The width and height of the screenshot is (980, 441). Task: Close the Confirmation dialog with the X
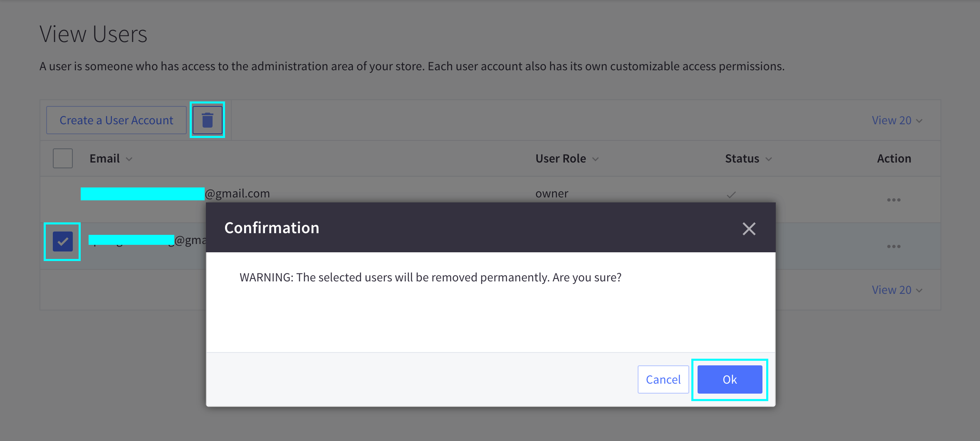[x=749, y=228]
